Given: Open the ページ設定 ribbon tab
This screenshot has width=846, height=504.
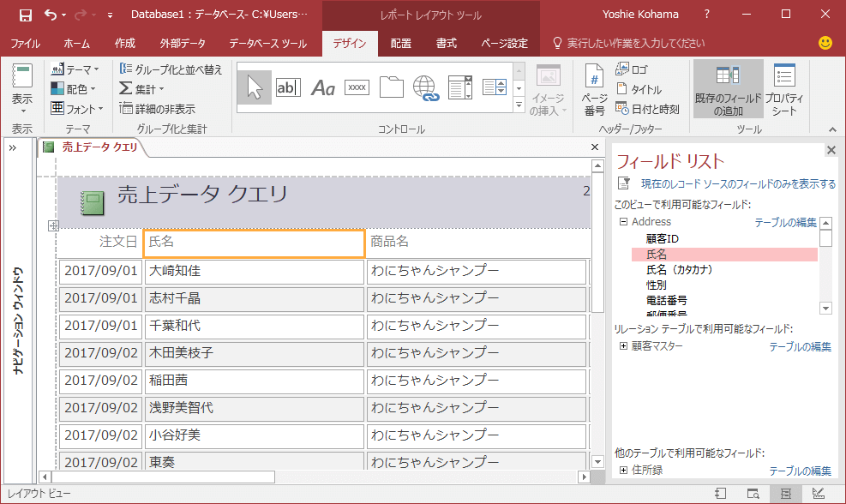Looking at the screenshot, I should pyautogui.click(x=504, y=43).
